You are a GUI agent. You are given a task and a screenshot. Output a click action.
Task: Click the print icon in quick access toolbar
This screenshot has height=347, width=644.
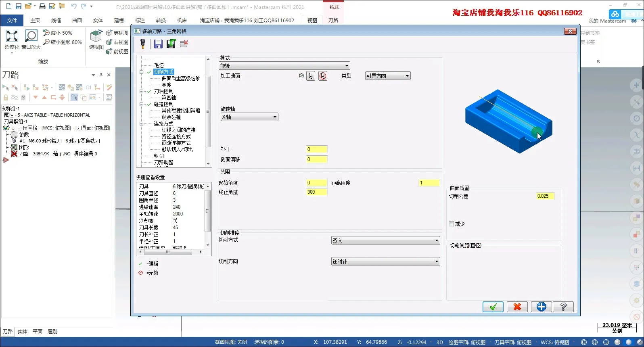point(42,6)
